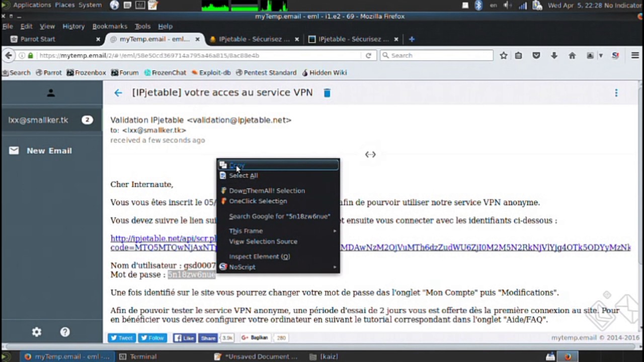Open Firefox hamburger menu

click(635, 55)
